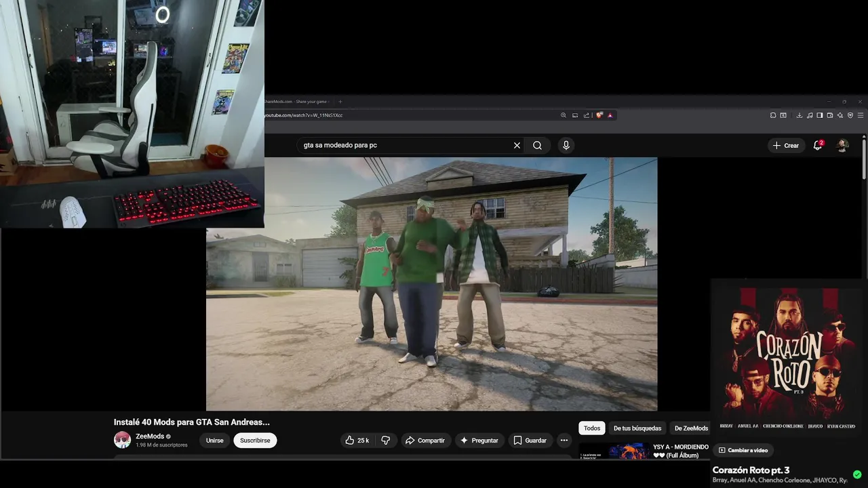Clear the YouTube search box text
868x488 pixels.
tap(517, 145)
